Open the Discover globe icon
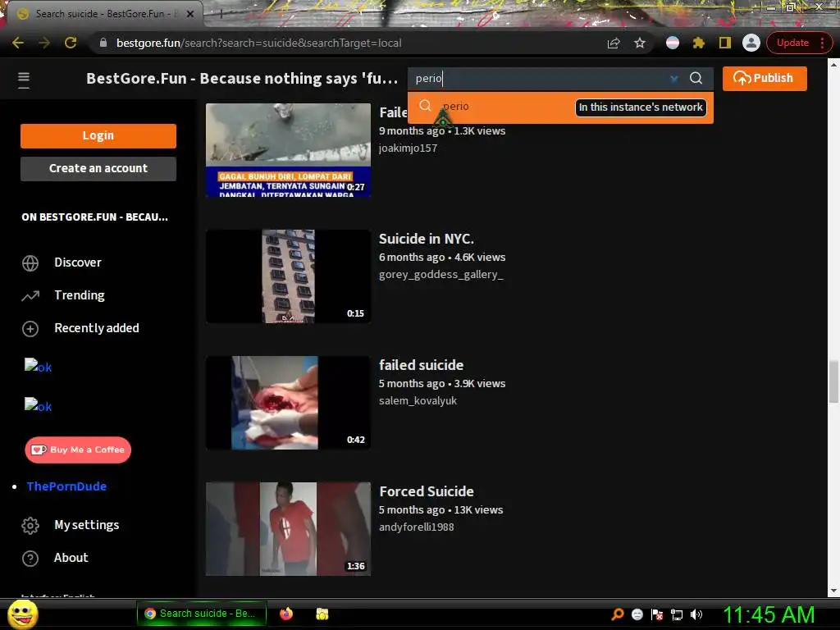Viewport: 840px width, 630px height. [30, 263]
